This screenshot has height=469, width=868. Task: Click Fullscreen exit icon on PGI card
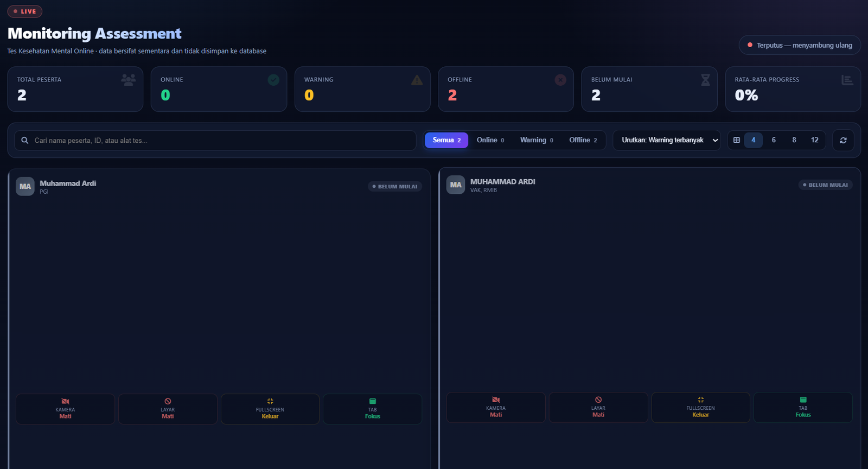270,402
